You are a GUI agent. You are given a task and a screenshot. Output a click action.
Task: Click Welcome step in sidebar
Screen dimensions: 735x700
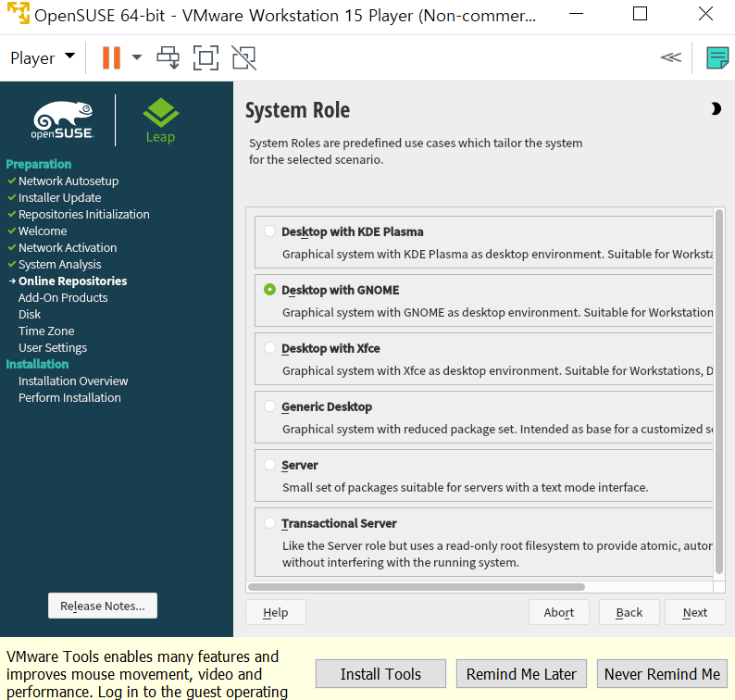pyautogui.click(x=43, y=231)
